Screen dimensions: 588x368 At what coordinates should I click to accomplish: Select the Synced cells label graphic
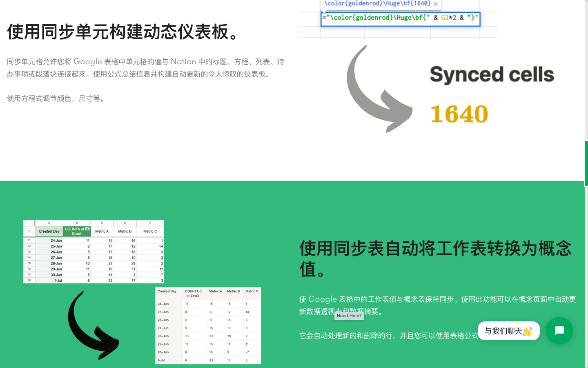pyautogui.click(x=492, y=75)
